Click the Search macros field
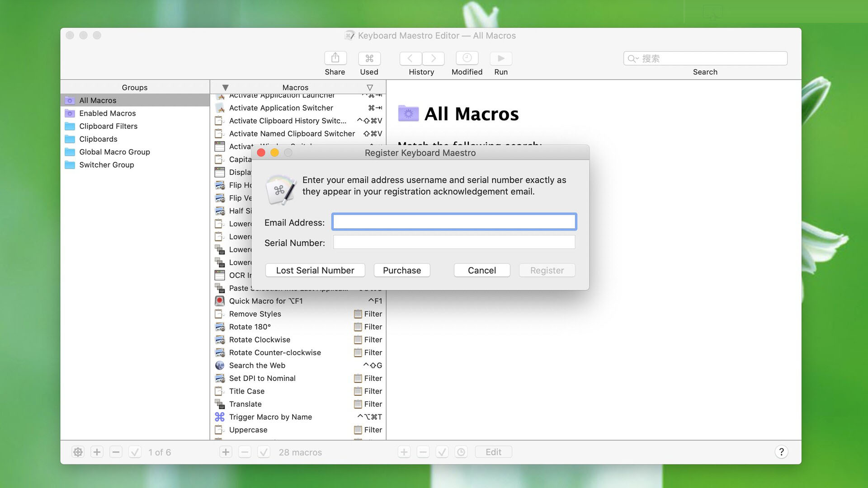The height and width of the screenshot is (488, 868). tap(705, 58)
